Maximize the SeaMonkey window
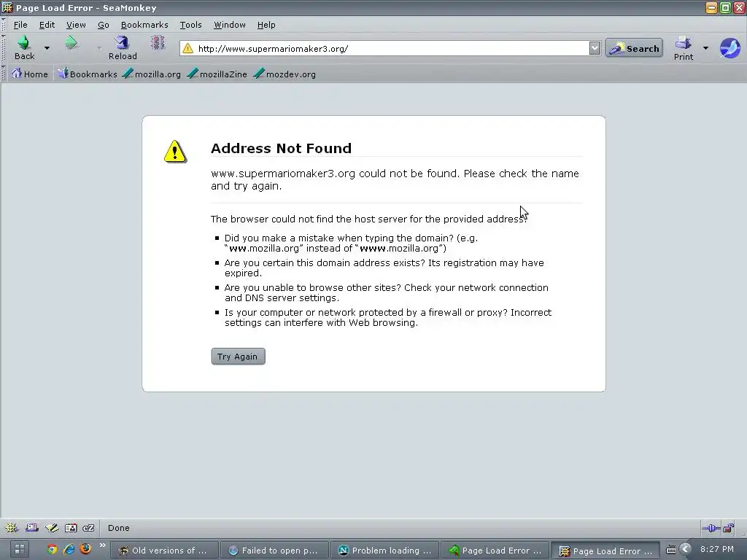Image resolution: width=747 pixels, height=560 pixels. coord(725,7)
